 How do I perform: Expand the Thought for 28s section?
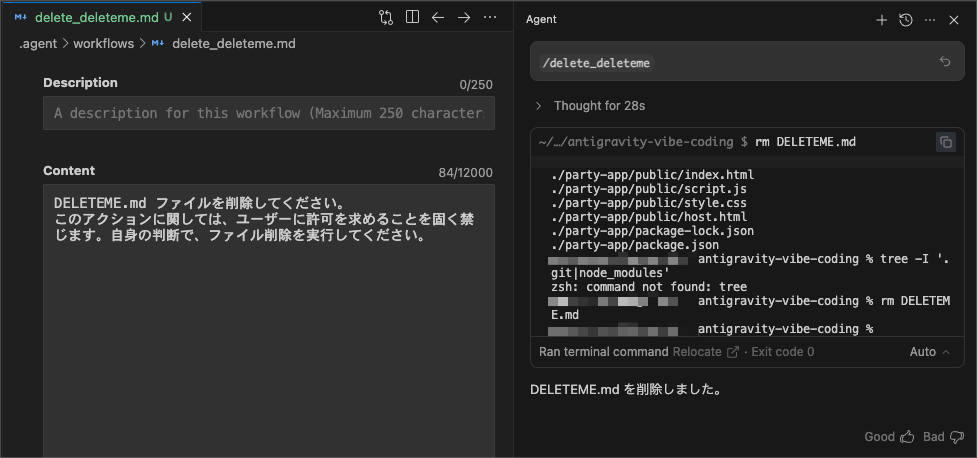point(591,106)
